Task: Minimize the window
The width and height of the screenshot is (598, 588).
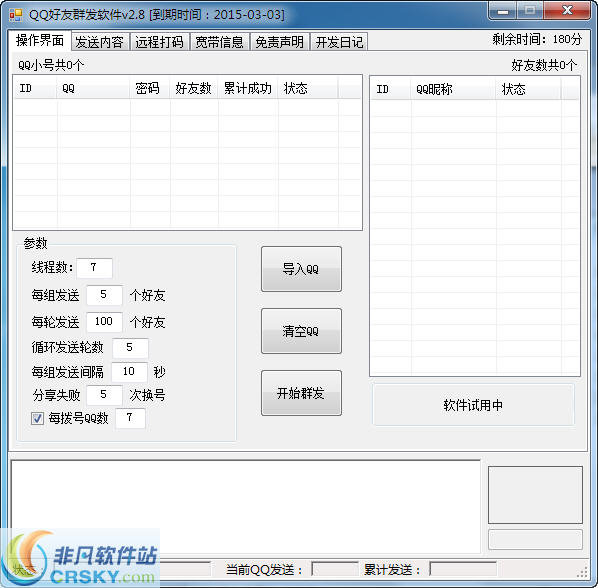Action: [x=503, y=11]
